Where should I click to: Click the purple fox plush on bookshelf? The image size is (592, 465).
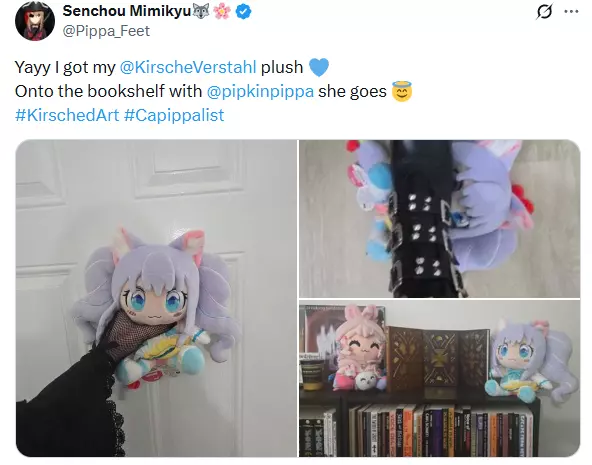(530, 359)
